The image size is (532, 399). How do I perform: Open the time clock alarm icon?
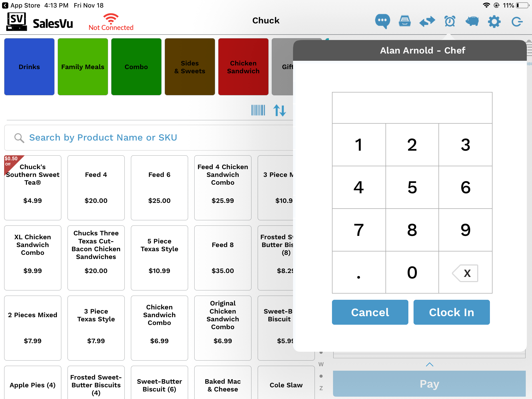[450, 21]
